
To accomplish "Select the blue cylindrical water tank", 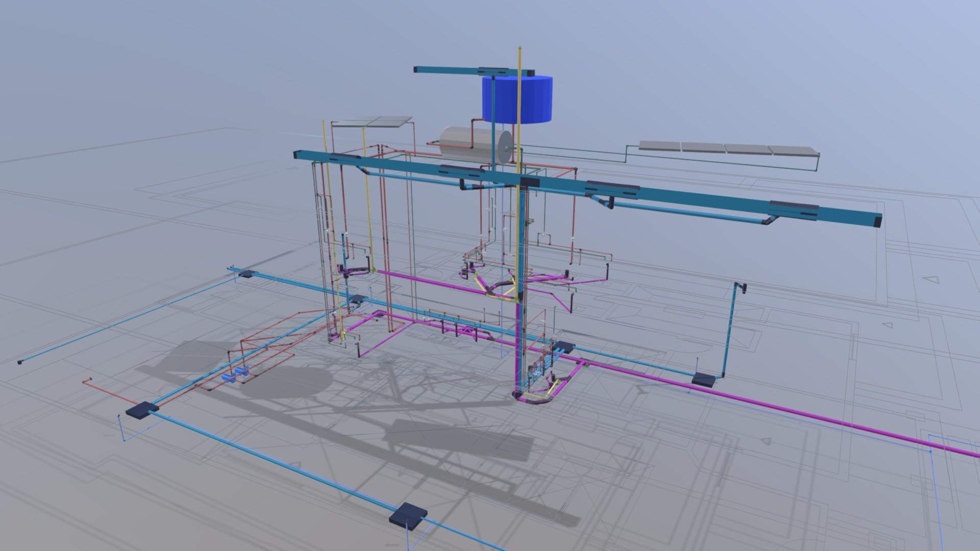I will pyautogui.click(x=517, y=99).
